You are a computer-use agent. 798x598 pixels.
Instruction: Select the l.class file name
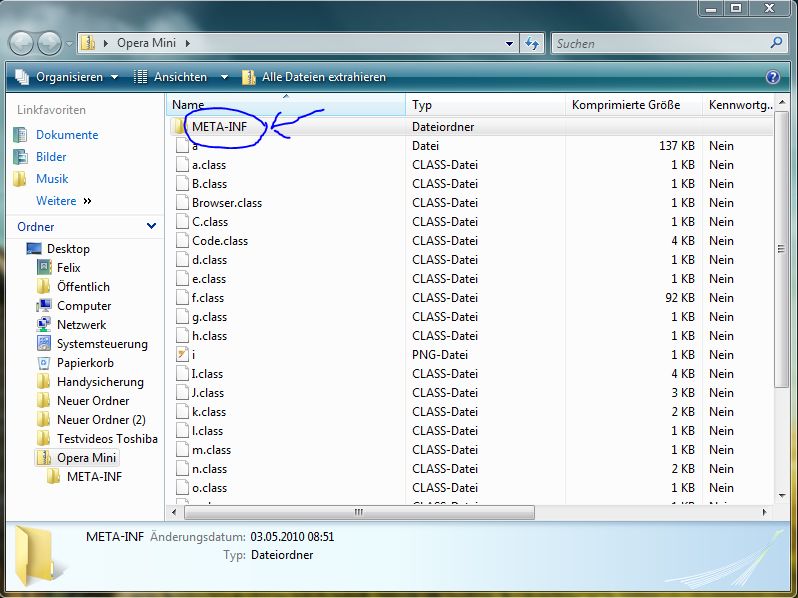(x=207, y=431)
